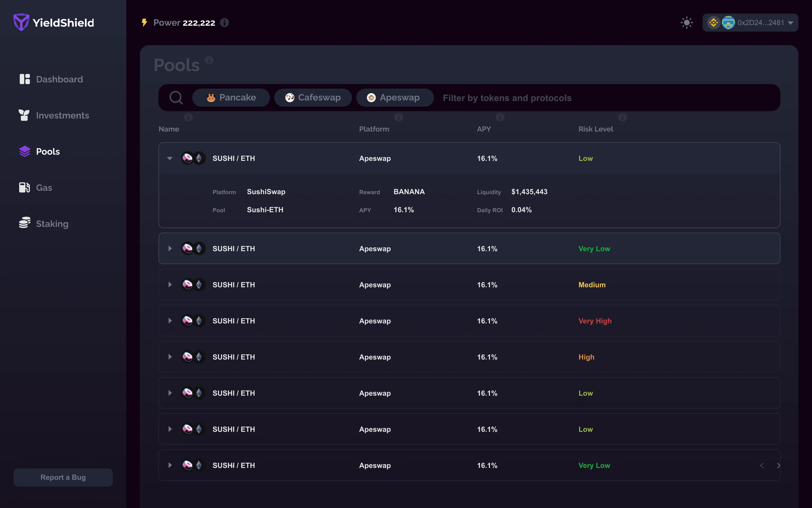Collapse the expanded SUSHI / ETH Low-risk row

pos(170,158)
